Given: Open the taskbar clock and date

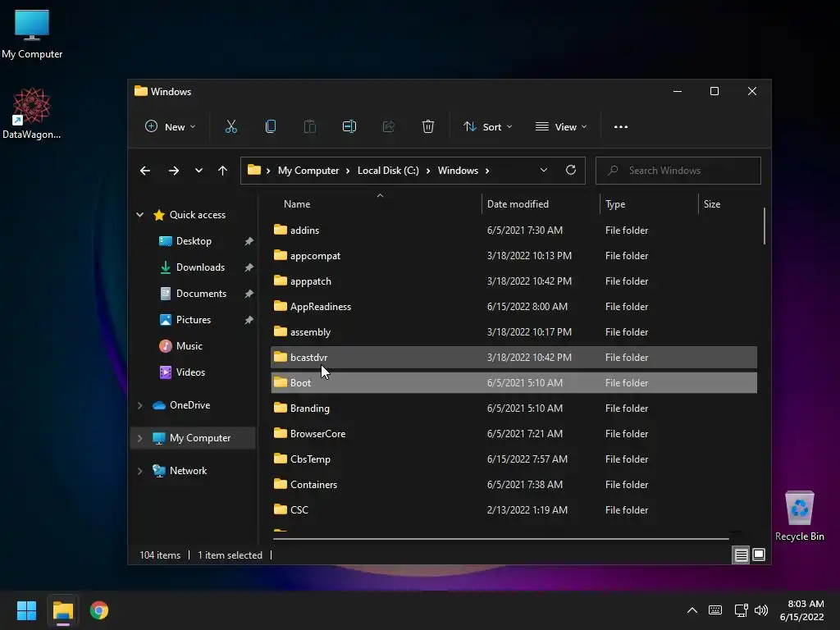Looking at the screenshot, I should pos(802,610).
